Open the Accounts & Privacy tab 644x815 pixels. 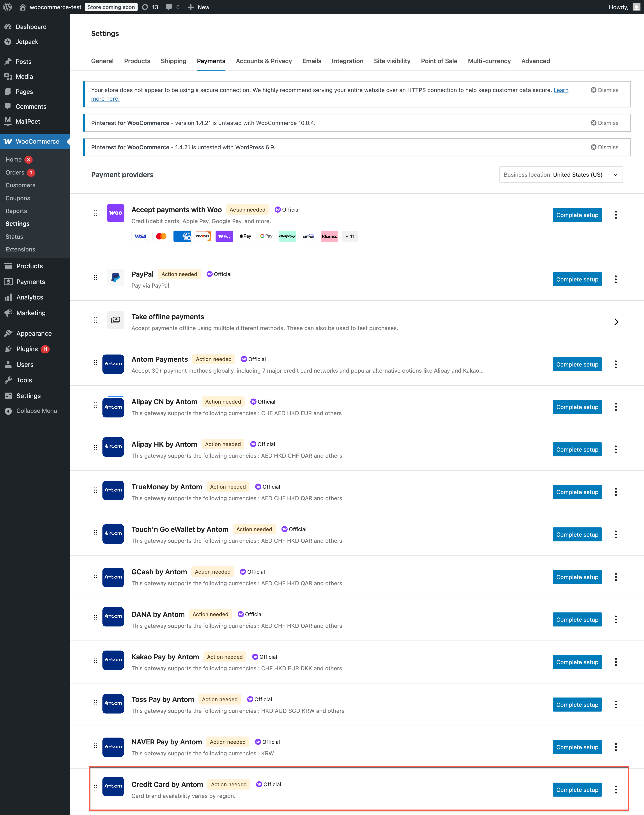coord(264,61)
